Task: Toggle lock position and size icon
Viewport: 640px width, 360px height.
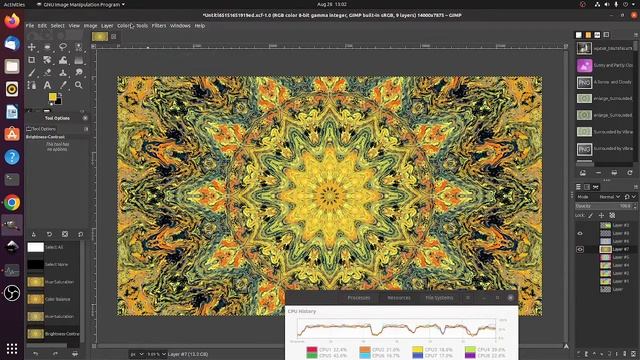Action: 601,215
